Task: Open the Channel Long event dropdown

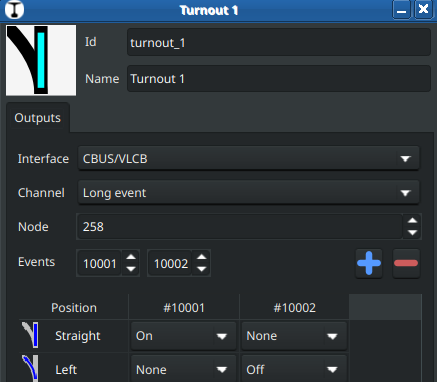Action: coord(248,193)
